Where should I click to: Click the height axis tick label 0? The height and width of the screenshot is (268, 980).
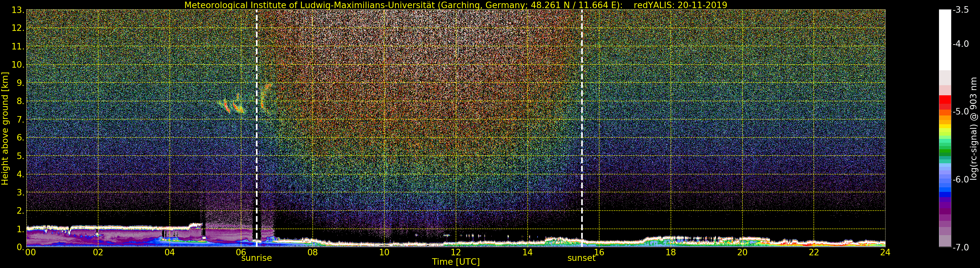[20, 247]
